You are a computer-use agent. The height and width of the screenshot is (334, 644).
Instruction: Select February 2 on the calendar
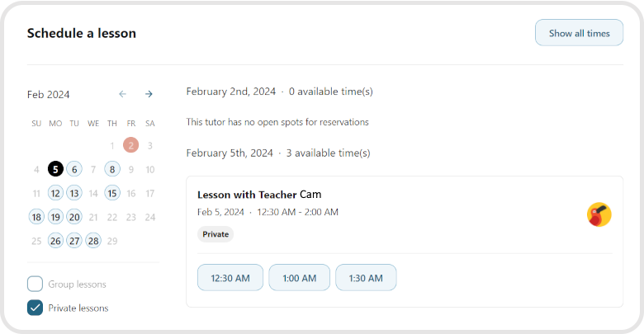click(130, 145)
